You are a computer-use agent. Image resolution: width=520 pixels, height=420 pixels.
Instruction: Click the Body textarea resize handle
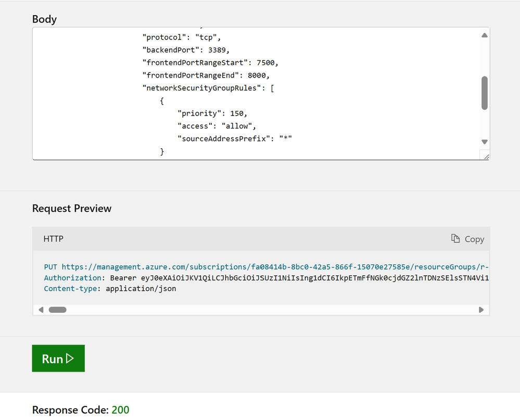point(486,157)
